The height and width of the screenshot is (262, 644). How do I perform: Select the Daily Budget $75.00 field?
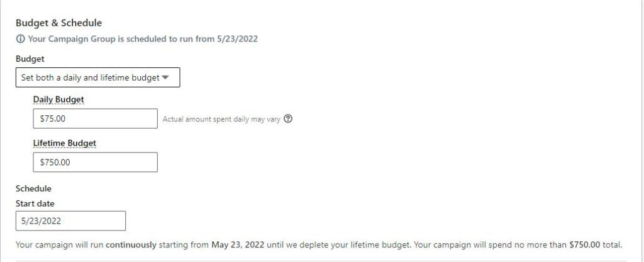96,118
